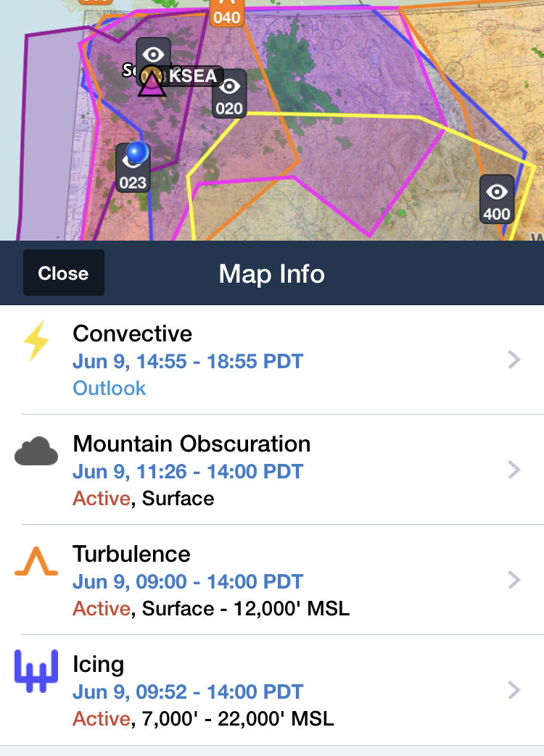Tap the orange 040 turbulence marker
The height and width of the screenshot is (756, 544).
tap(226, 12)
